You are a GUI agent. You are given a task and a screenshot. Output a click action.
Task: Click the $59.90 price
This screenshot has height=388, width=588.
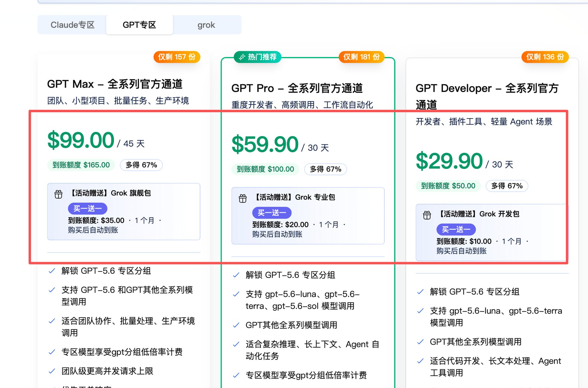coord(265,144)
